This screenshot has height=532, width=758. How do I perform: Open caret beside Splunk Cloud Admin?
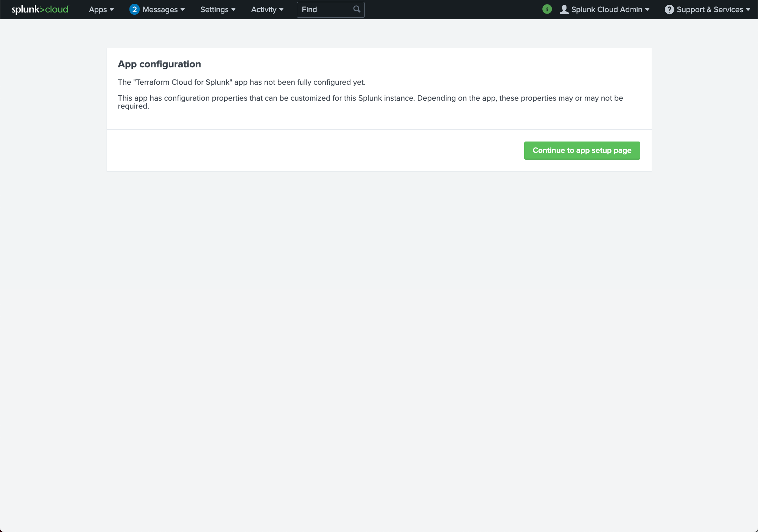pyautogui.click(x=647, y=9)
